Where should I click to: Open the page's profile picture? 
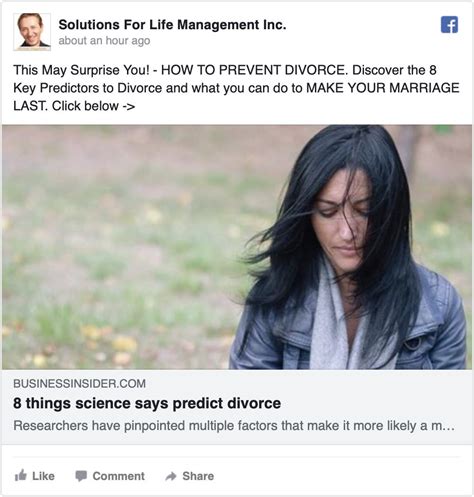32,32
